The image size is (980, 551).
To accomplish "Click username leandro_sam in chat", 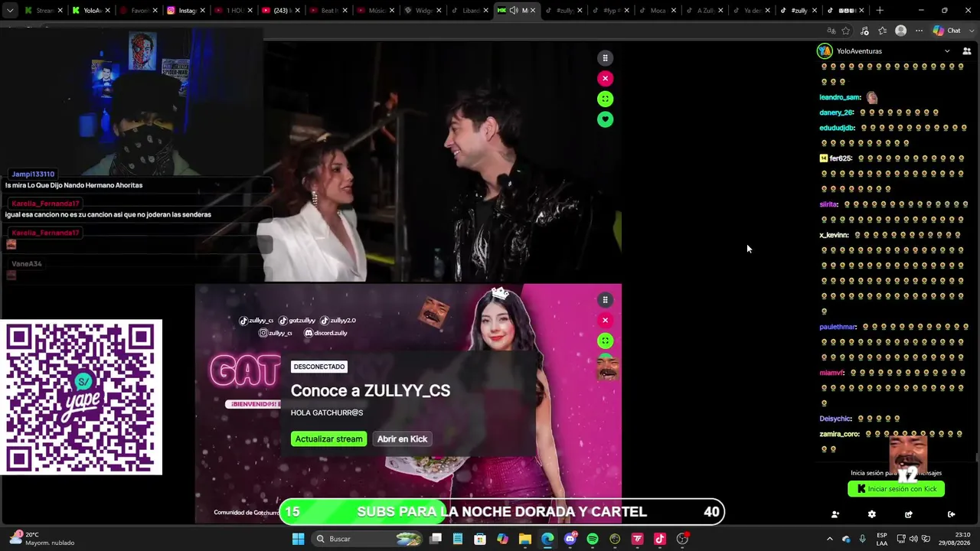I will click(x=840, y=97).
